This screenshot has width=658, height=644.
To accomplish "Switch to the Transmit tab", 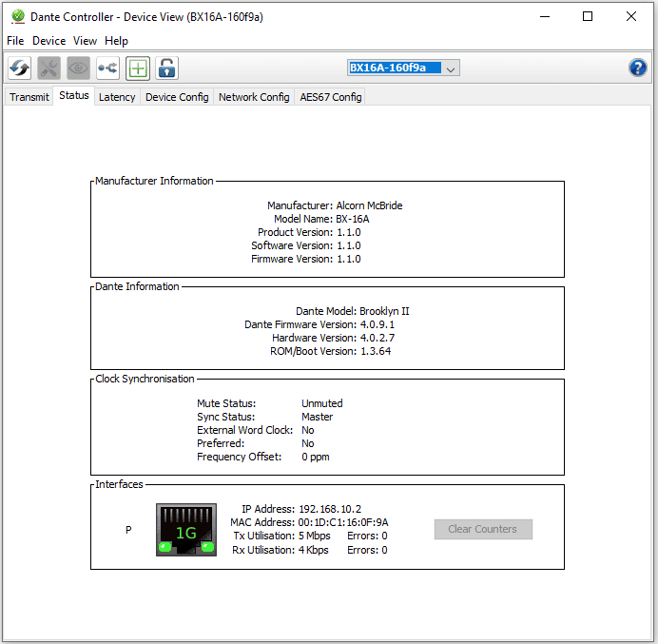I will [29, 97].
